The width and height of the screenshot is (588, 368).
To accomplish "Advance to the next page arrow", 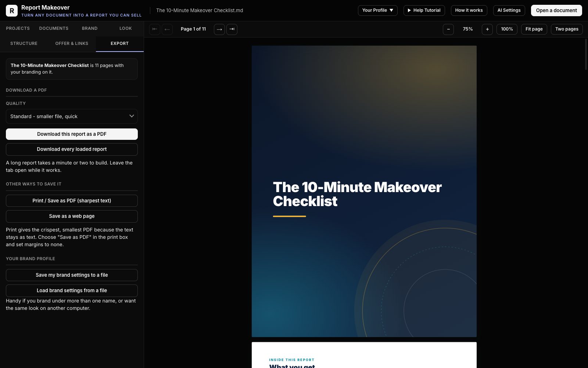I will point(219,29).
